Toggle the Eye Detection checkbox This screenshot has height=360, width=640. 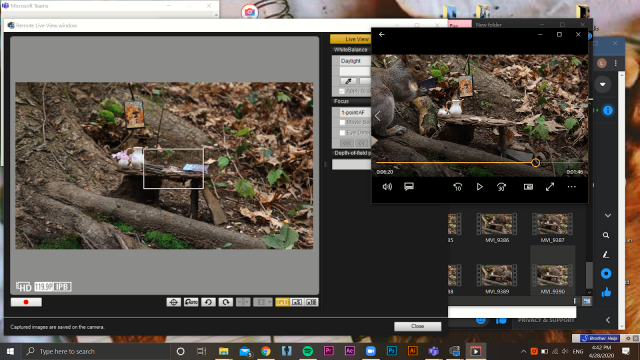click(x=342, y=133)
